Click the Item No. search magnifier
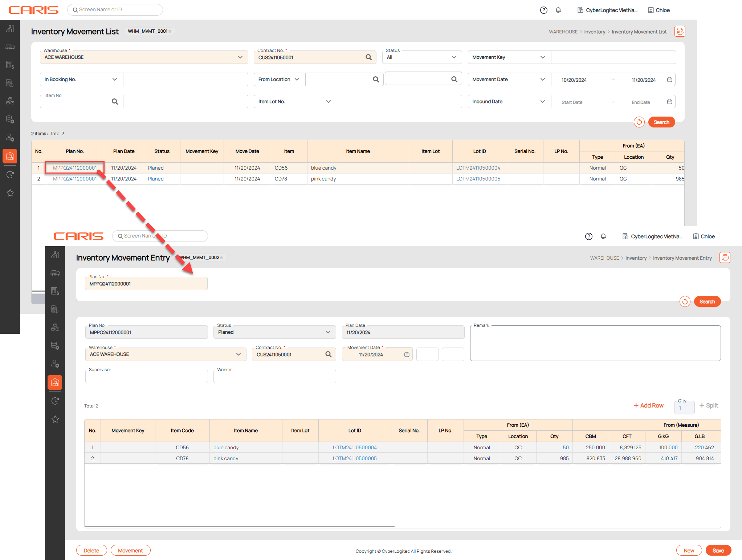This screenshot has height=560, width=742. click(x=115, y=102)
